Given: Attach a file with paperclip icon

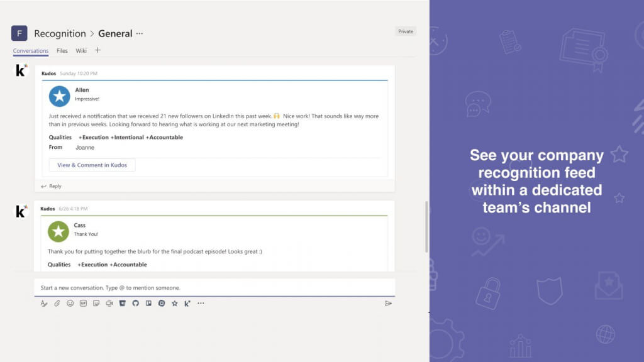Looking at the screenshot, I should tap(57, 304).
